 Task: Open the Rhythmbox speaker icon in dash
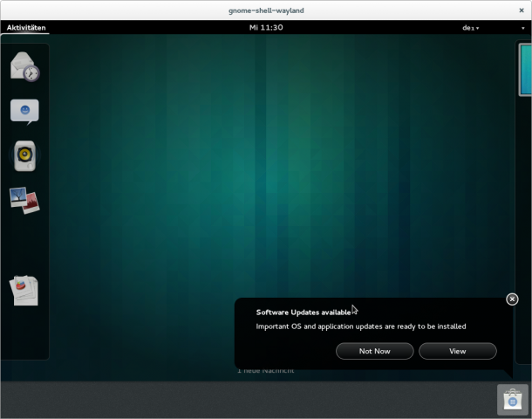24,155
